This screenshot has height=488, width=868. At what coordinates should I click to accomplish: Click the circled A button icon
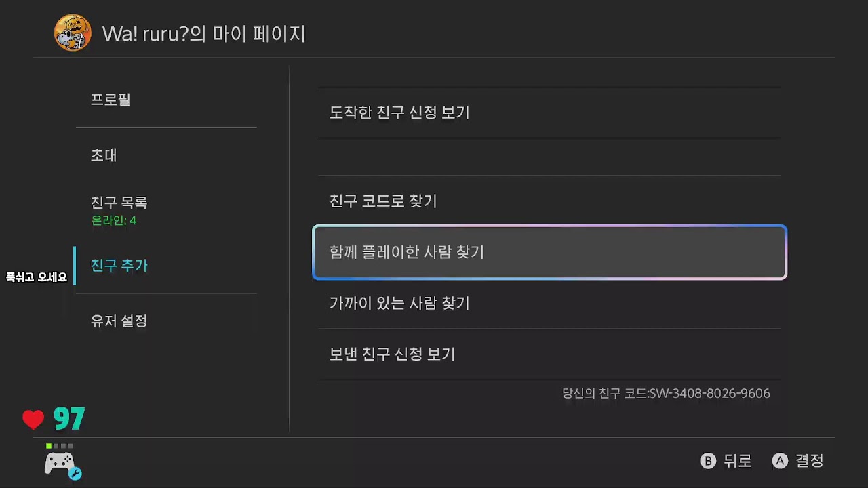(x=780, y=461)
